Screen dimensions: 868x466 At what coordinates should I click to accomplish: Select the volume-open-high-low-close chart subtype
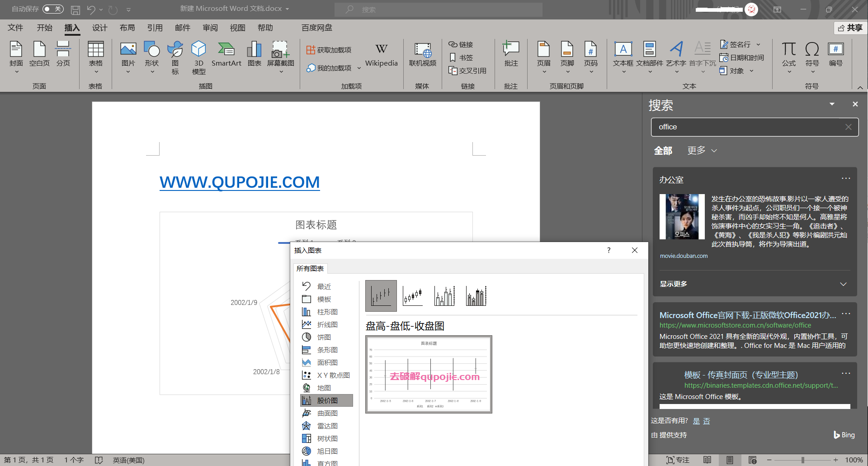pyautogui.click(x=476, y=296)
